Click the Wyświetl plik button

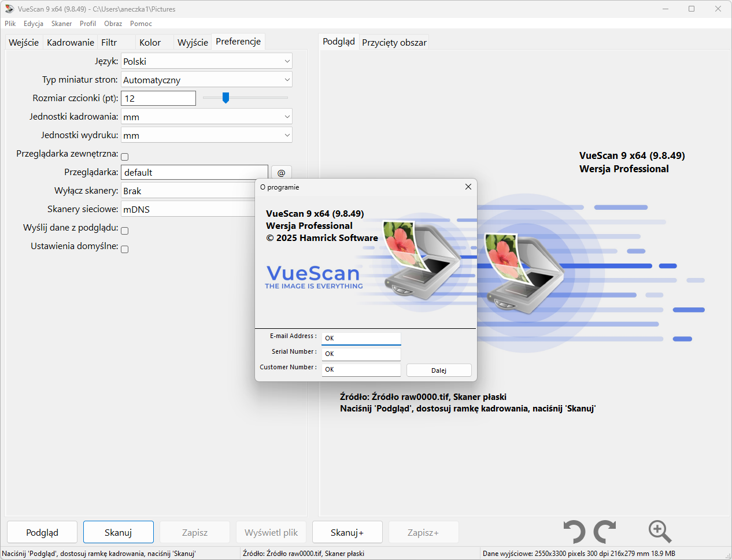tap(271, 532)
